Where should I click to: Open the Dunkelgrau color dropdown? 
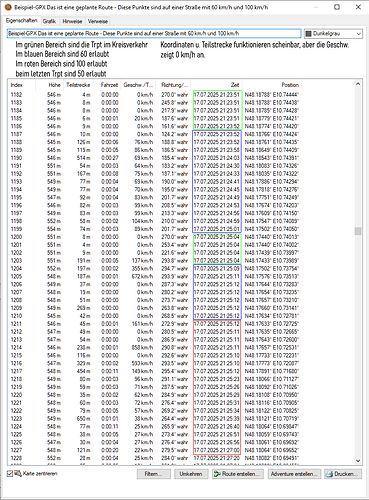[x=333, y=34]
